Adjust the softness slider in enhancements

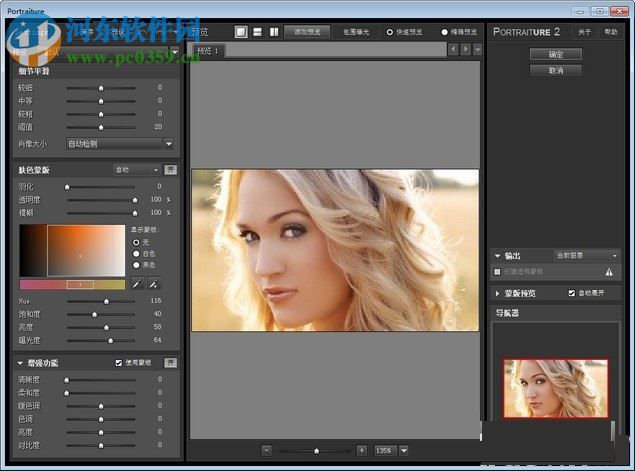[x=67, y=393]
